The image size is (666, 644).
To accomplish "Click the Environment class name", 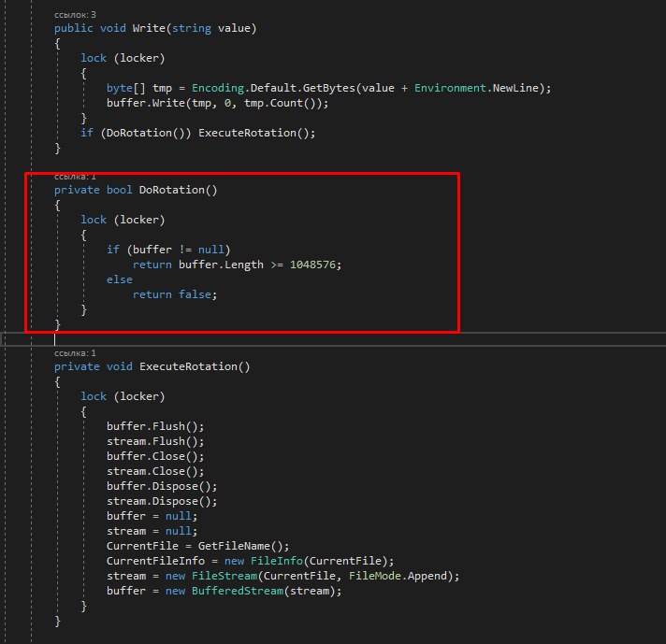I will coord(450,88).
